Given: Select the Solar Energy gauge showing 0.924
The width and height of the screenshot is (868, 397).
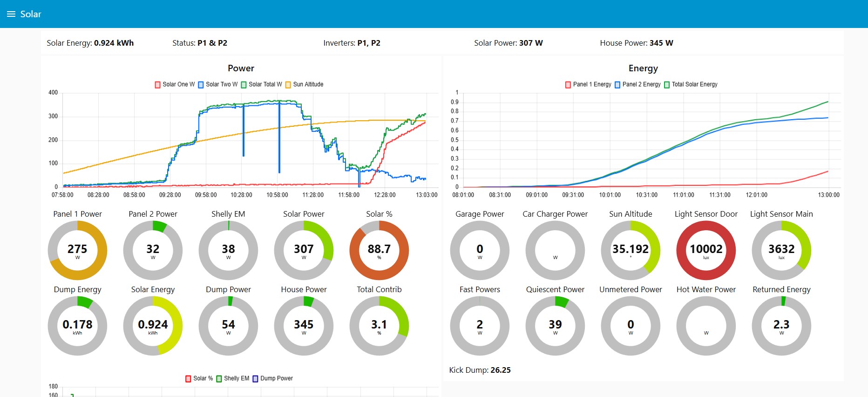Looking at the screenshot, I should [153, 326].
